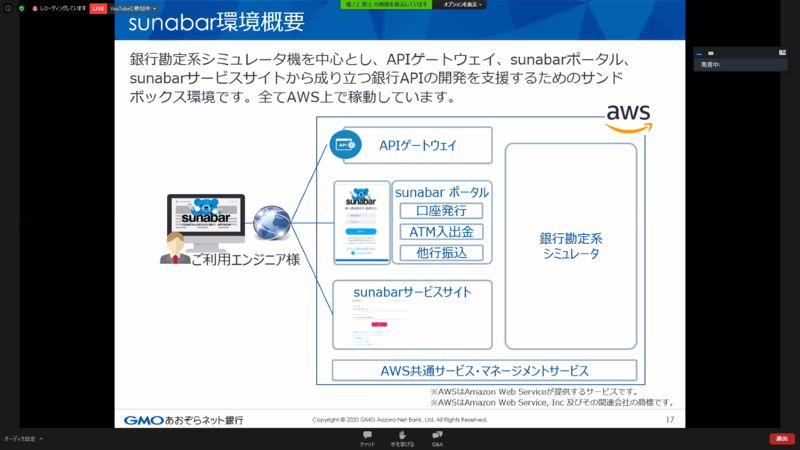Image resolution: width=800 pixels, height=450 pixels.
Task: Click the sunabar環境概要 slide title
Action: click(217, 22)
